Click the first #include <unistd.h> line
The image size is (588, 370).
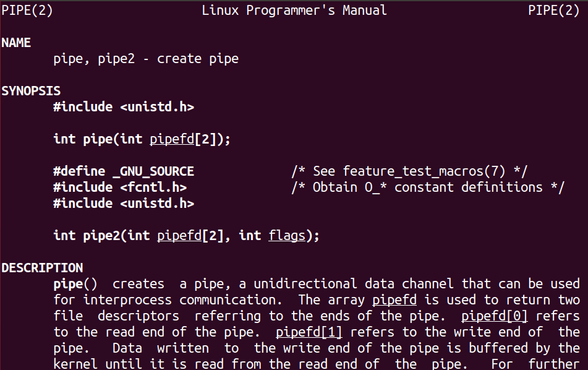coord(124,107)
